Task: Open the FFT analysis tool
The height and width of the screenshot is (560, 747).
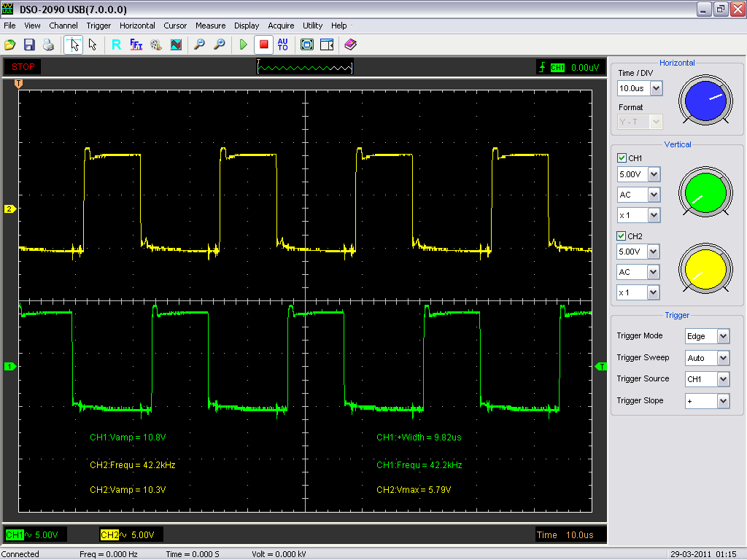Action: click(x=136, y=44)
